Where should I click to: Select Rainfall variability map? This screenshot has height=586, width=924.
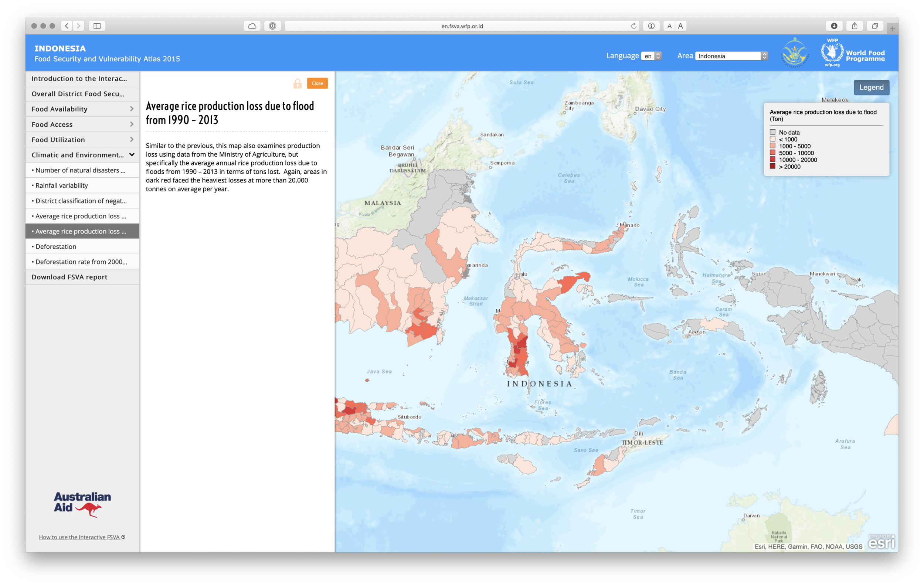click(x=82, y=185)
